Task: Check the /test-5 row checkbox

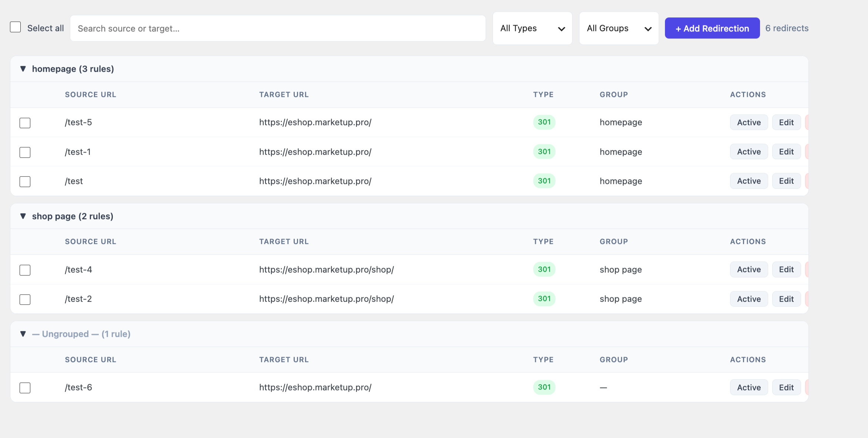Action: [x=25, y=123]
